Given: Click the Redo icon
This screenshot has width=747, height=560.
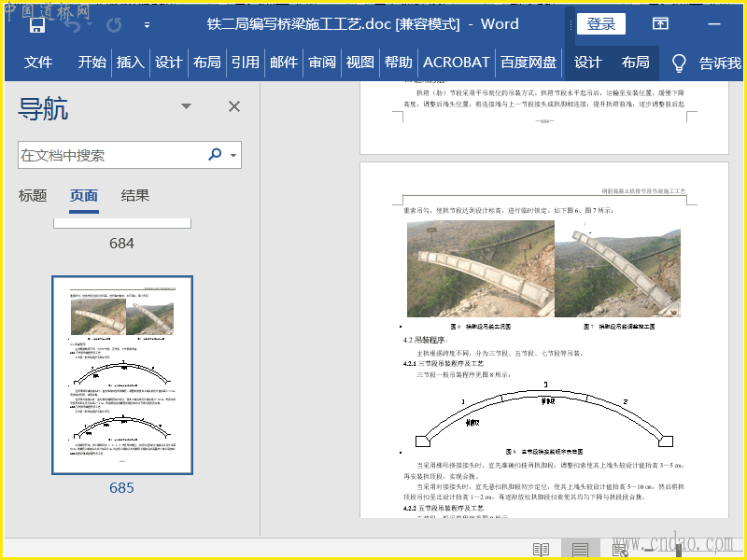Looking at the screenshot, I should 113,25.
